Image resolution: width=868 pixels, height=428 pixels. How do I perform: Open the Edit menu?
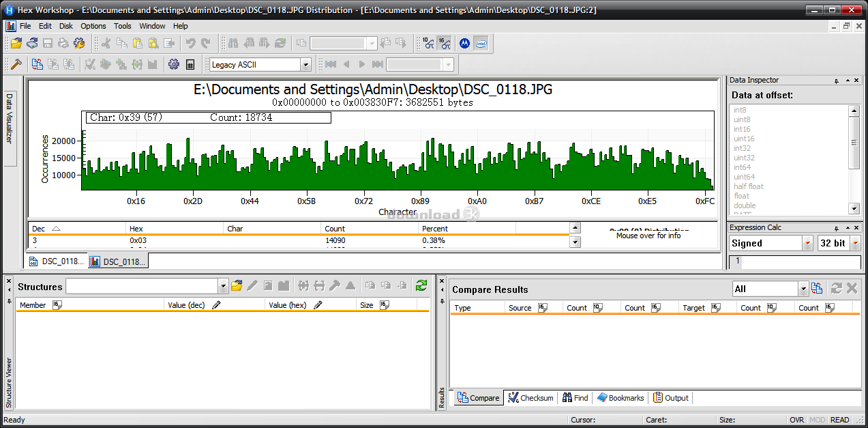[45, 26]
